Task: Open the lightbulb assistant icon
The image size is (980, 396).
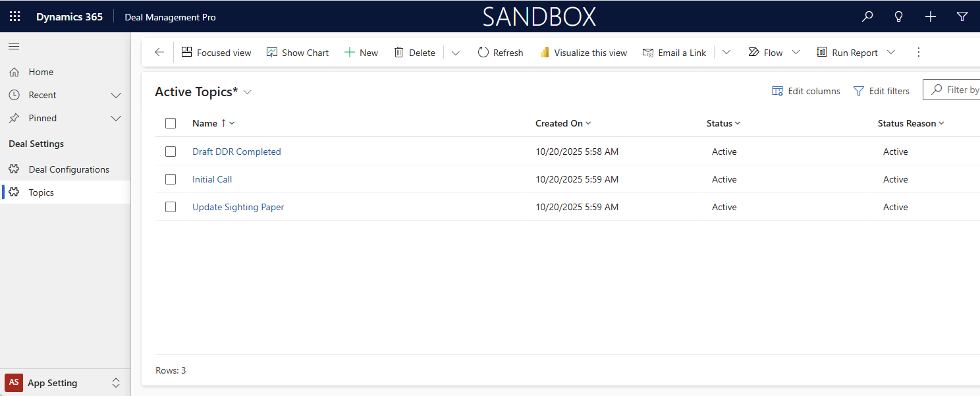Action: [898, 16]
